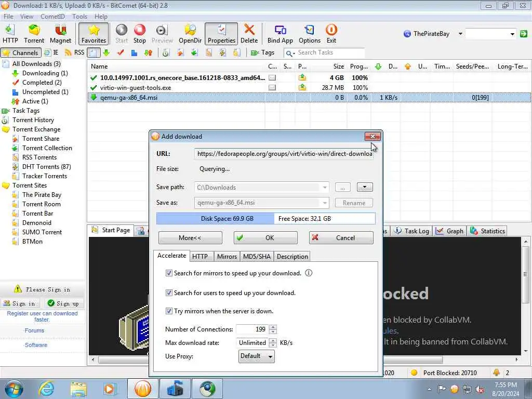The height and width of the screenshot is (399, 532).
Task: Uncheck Search for mirrors to speed up download
Action: tap(169, 273)
